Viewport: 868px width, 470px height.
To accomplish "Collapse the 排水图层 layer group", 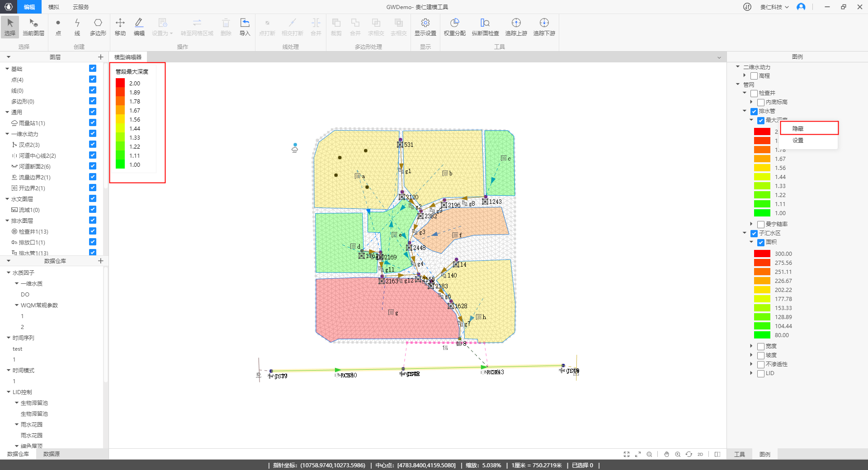I will (7, 221).
